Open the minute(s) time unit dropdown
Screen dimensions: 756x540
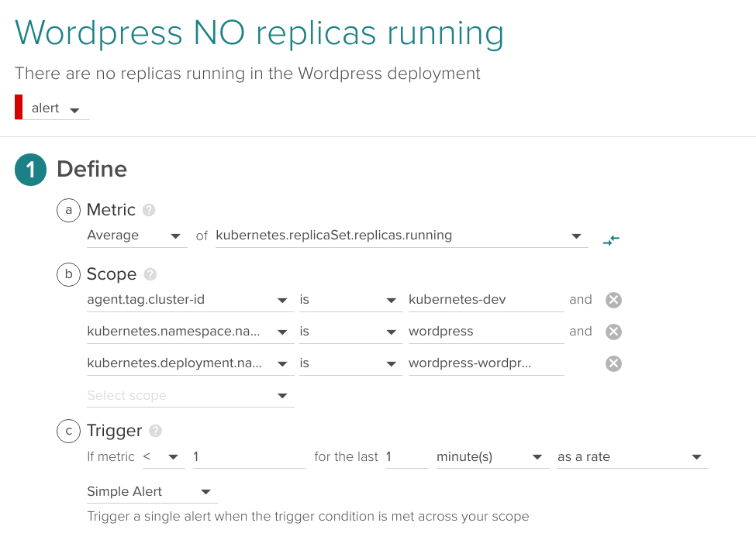click(x=492, y=457)
